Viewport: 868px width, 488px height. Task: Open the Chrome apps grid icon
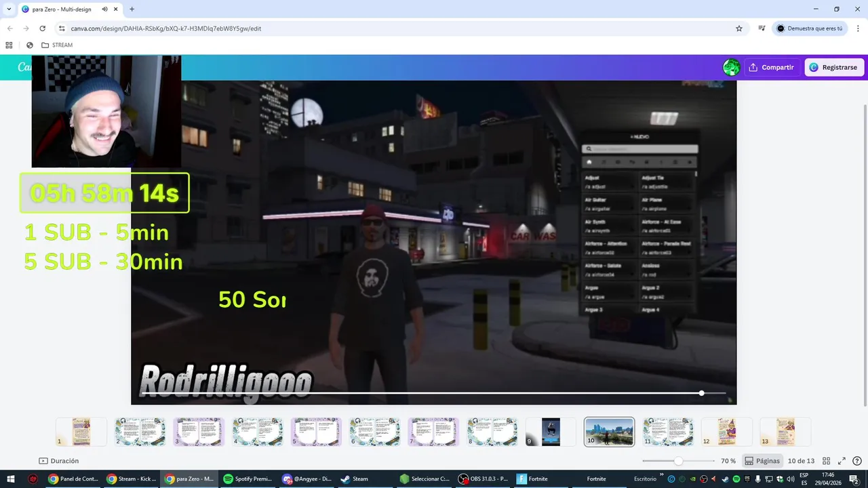[x=9, y=45]
